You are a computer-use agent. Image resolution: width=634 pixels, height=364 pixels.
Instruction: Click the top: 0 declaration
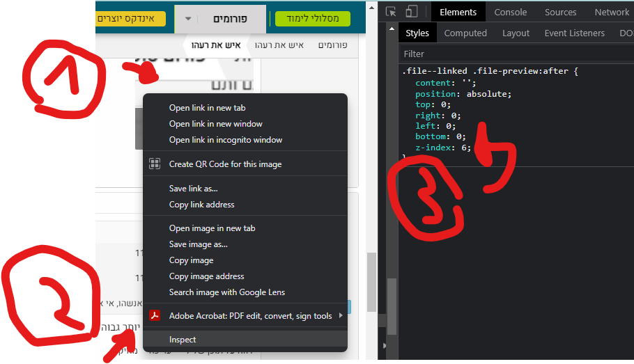tap(433, 104)
